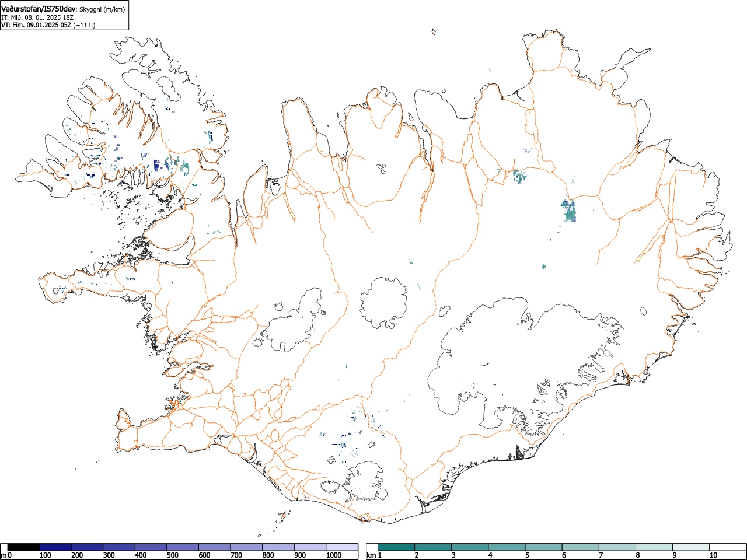This screenshot has width=747, height=560.
Task: Select the 8–9 km pale teal swatch
Action: (x=654, y=547)
